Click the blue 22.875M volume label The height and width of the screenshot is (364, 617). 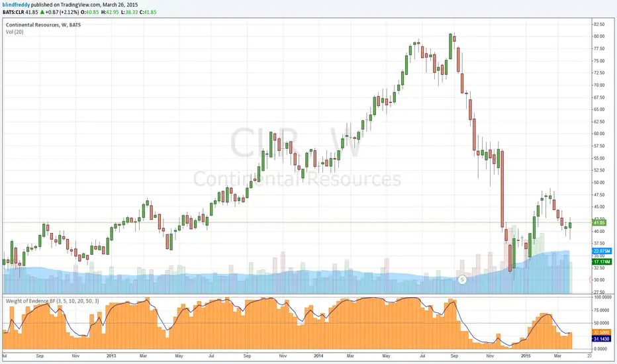pos(602,251)
